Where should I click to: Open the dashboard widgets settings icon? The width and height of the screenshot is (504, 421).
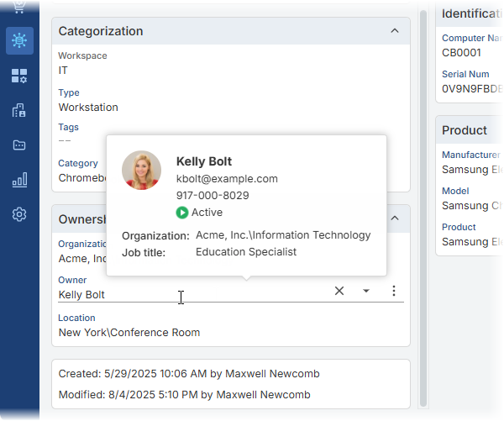(19, 76)
